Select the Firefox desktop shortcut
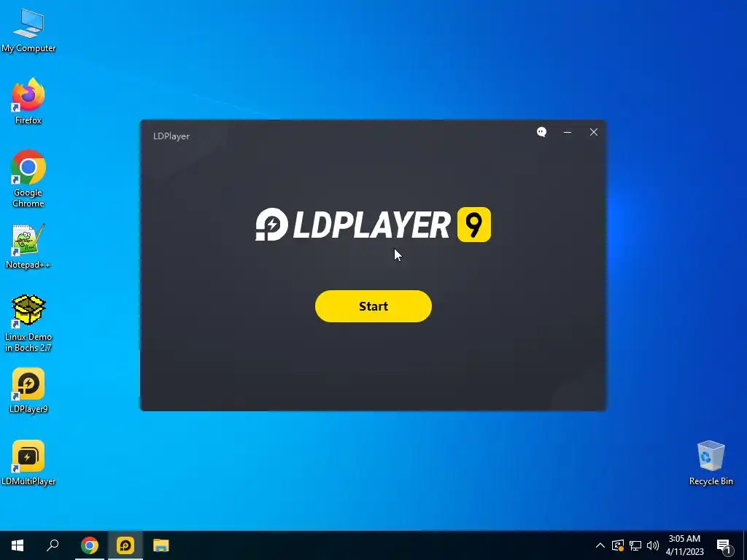 click(x=28, y=101)
